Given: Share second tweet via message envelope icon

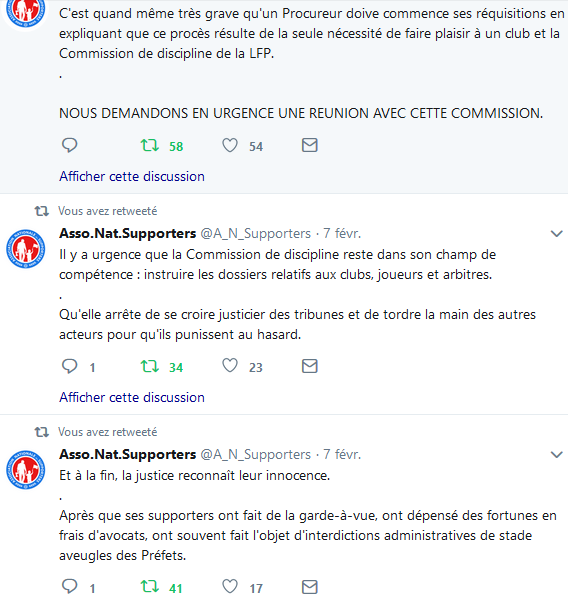Looking at the screenshot, I should tap(310, 366).
